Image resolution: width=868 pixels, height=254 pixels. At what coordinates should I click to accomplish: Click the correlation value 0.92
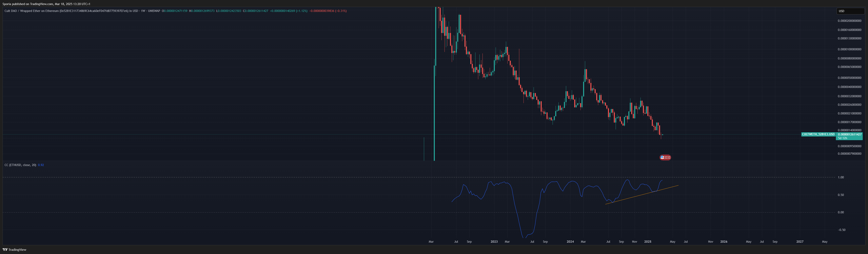click(x=41, y=165)
